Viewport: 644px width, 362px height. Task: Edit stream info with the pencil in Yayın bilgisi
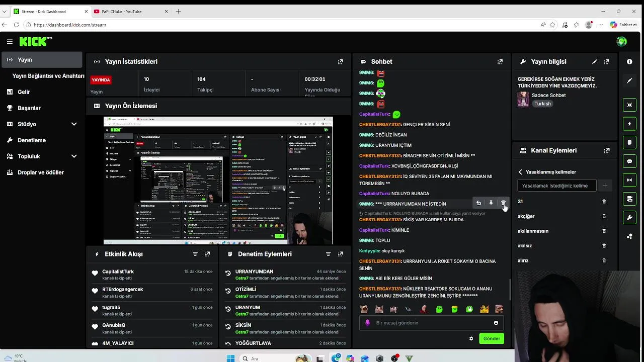(595, 61)
